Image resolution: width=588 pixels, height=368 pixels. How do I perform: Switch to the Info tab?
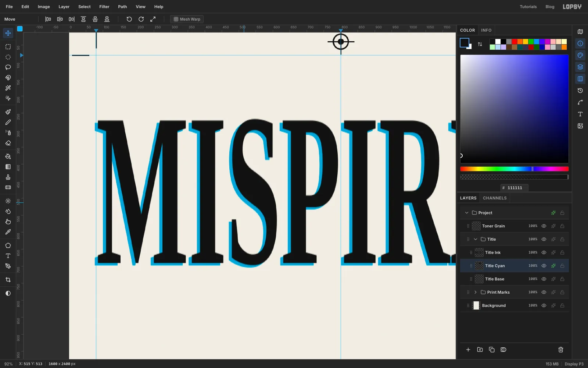click(x=486, y=30)
